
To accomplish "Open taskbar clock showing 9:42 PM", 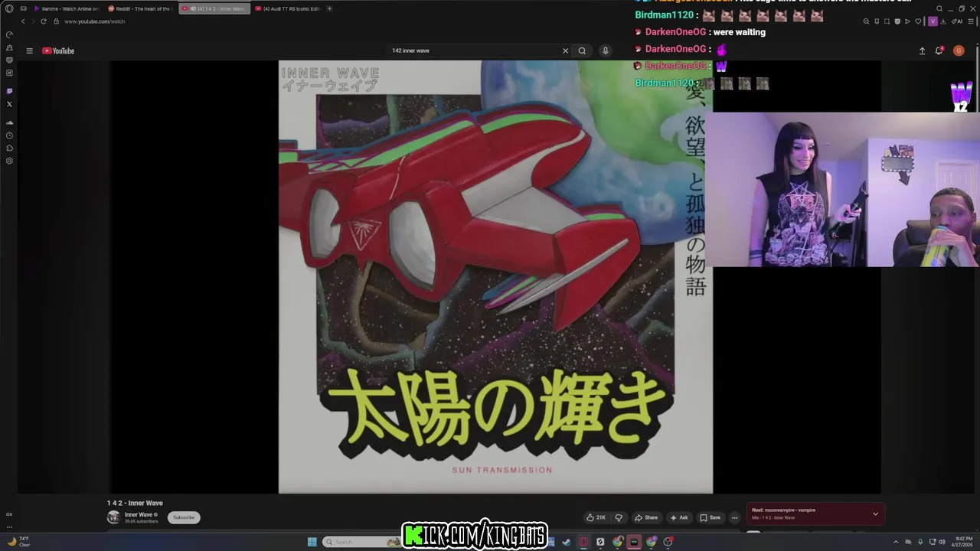I will 962,541.
